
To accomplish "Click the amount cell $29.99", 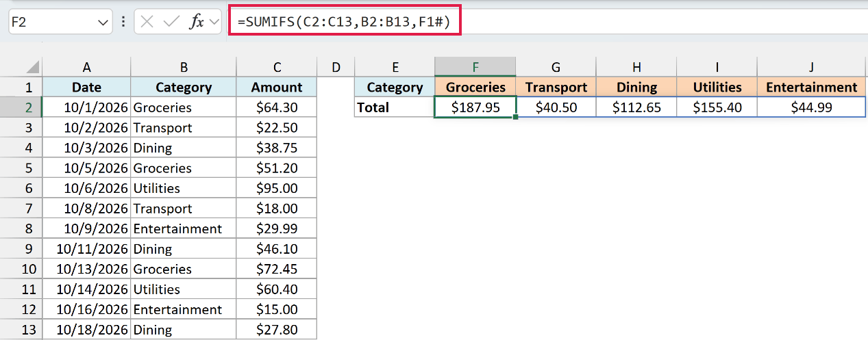I will (x=277, y=228).
